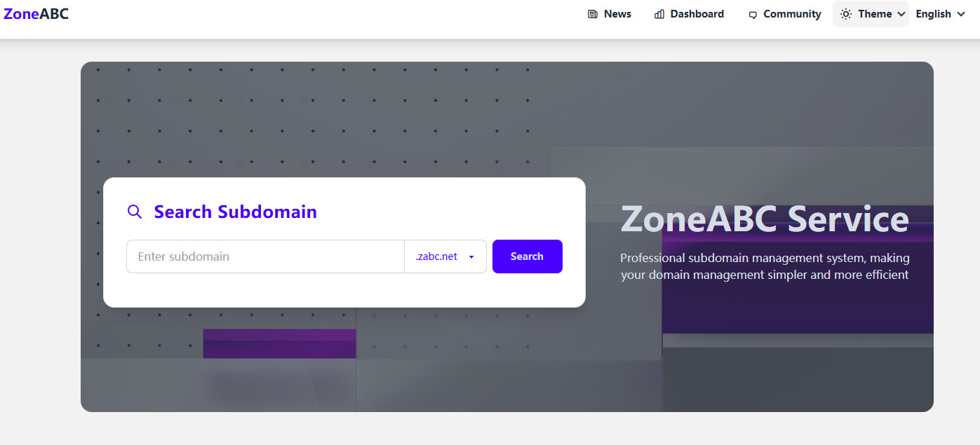
Task: Click the magnifier icon beside Search Subdomain
Action: [135, 212]
